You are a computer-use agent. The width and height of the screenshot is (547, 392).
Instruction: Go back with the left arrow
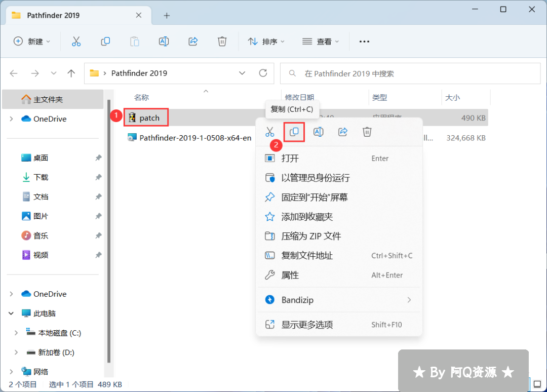pos(14,73)
